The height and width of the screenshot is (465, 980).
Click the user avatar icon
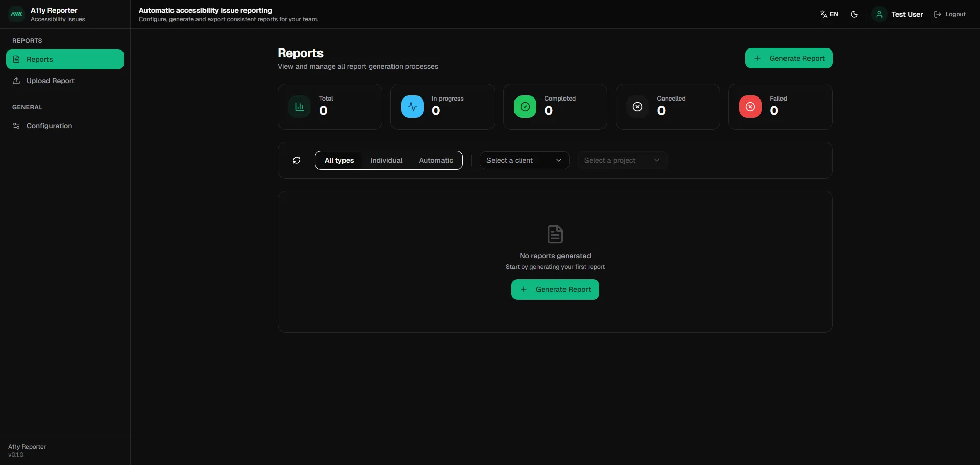pos(879,14)
